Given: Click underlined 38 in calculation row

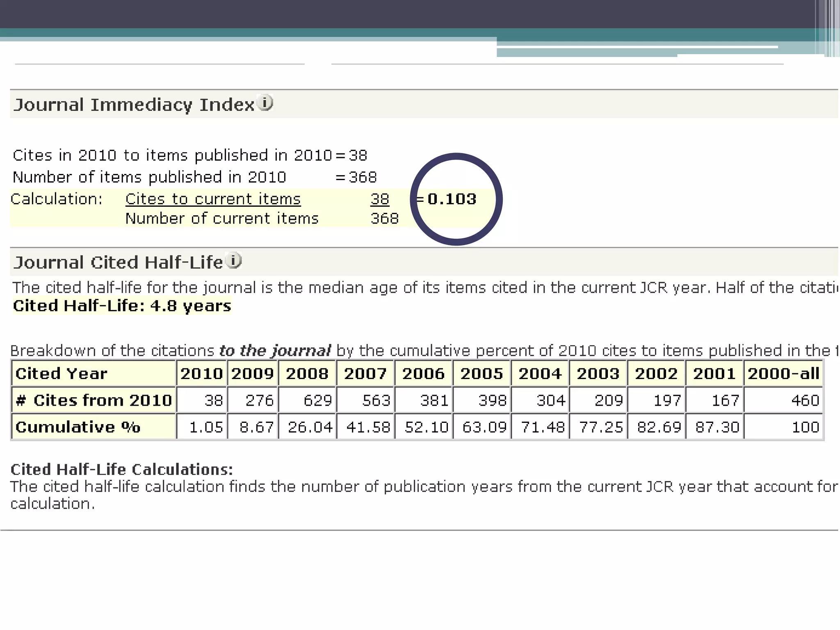Looking at the screenshot, I should tap(379, 199).
